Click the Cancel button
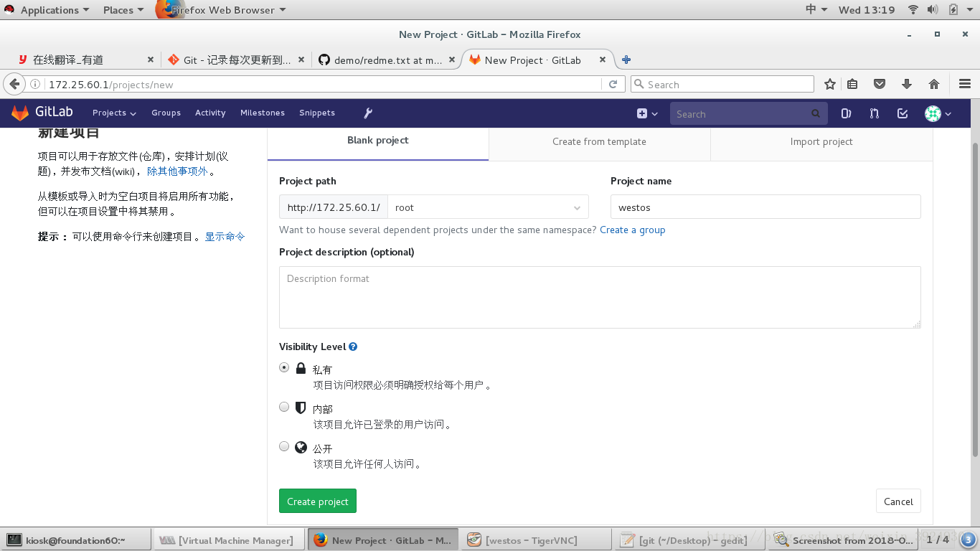 (898, 501)
